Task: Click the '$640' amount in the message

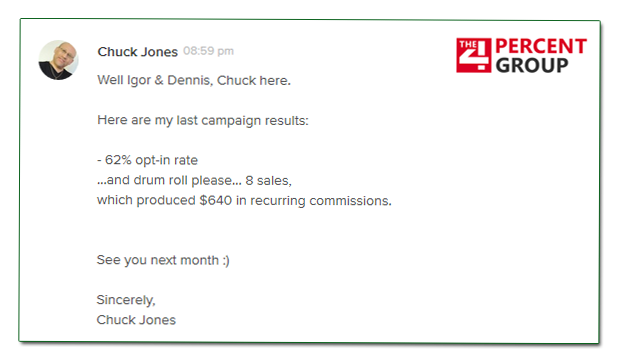Action: (x=216, y=200)
